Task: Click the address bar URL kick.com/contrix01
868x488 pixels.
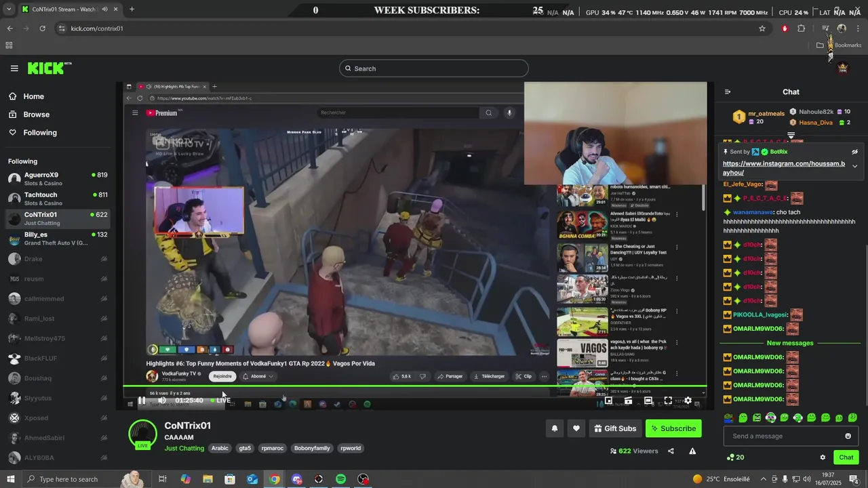Action: pos(97,28)
